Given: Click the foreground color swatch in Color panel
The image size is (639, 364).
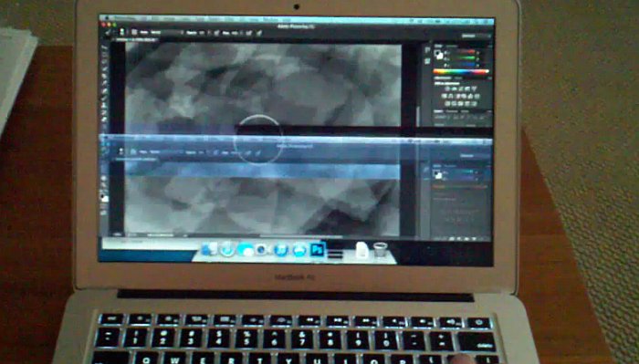Looking at the screenshot, I should coord(437,53).
